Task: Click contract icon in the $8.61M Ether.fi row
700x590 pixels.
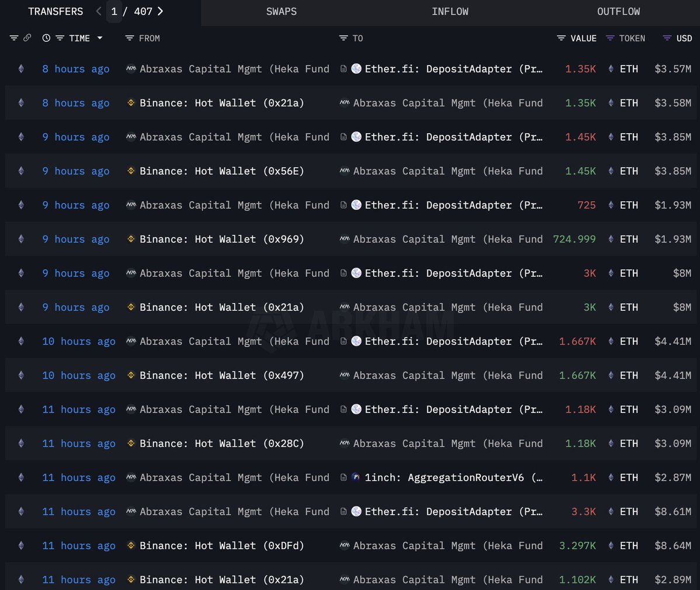Action: click(343, 511)
